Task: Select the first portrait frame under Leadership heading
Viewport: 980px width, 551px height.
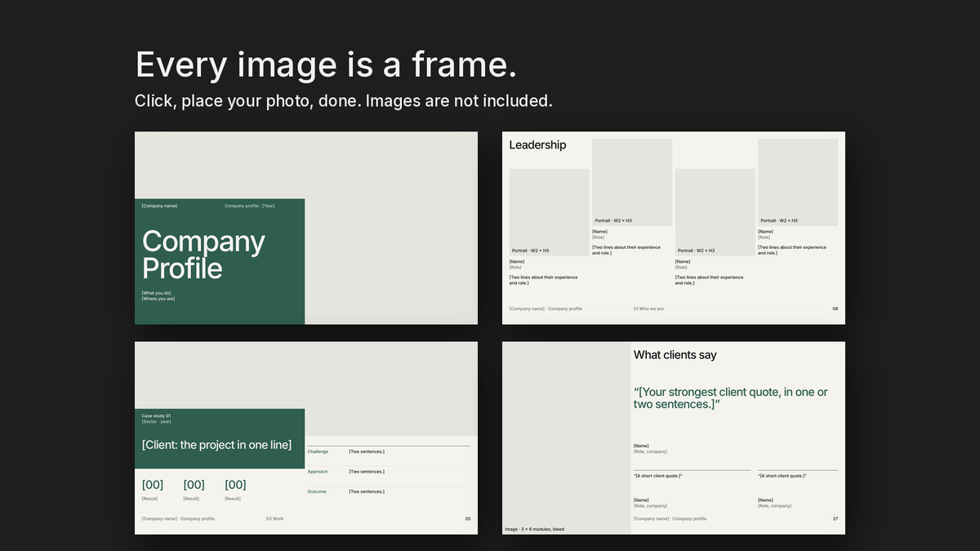Action: [x=550, y=212]
